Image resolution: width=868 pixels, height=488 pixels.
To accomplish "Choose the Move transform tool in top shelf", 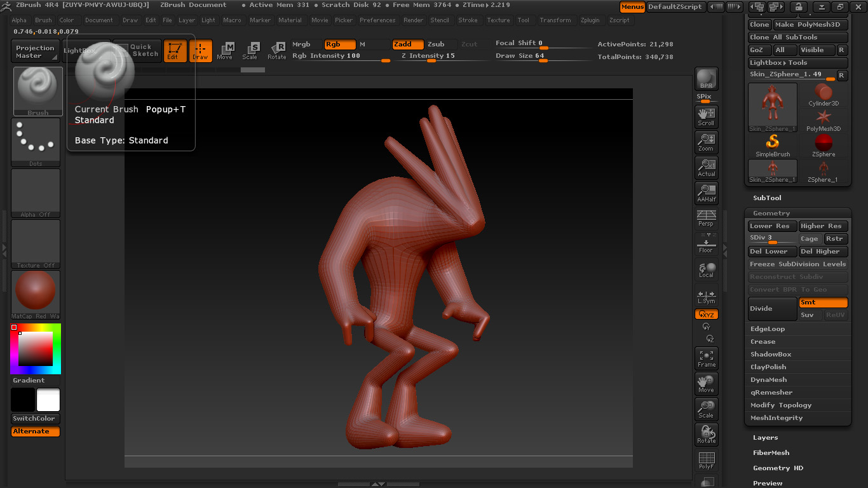I will coord(224,51).
